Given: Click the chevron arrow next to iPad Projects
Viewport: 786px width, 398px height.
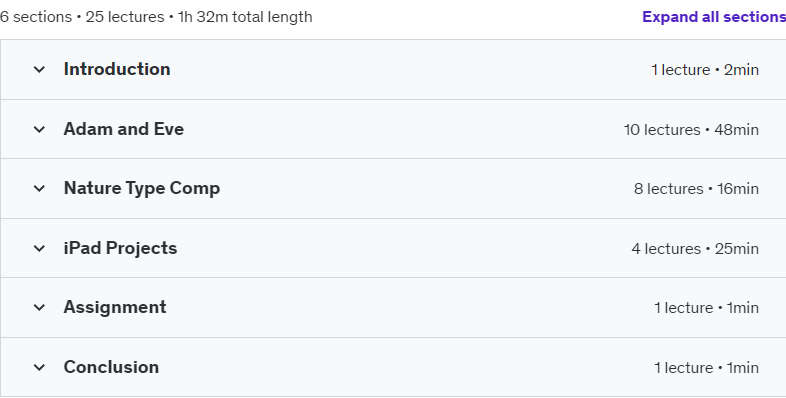Looking at the screenshot, I should coord(39,249).
